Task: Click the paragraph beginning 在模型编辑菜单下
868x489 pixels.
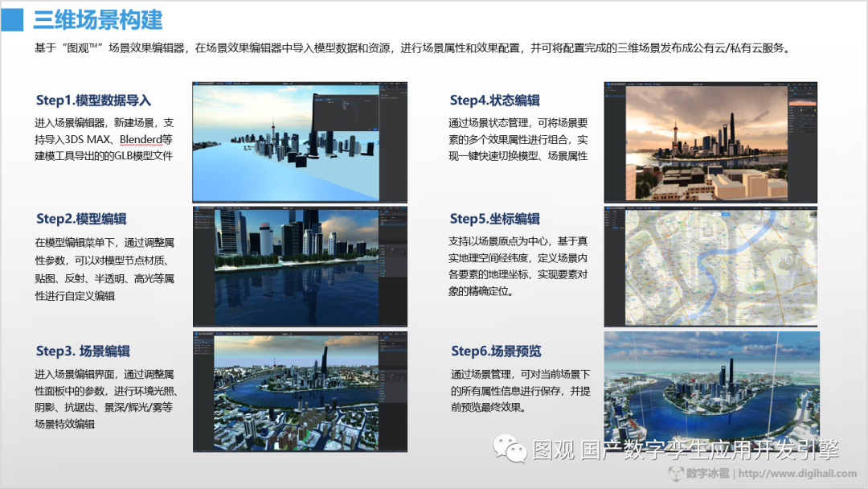Action: pyautogui.click(x=104, y=269)
